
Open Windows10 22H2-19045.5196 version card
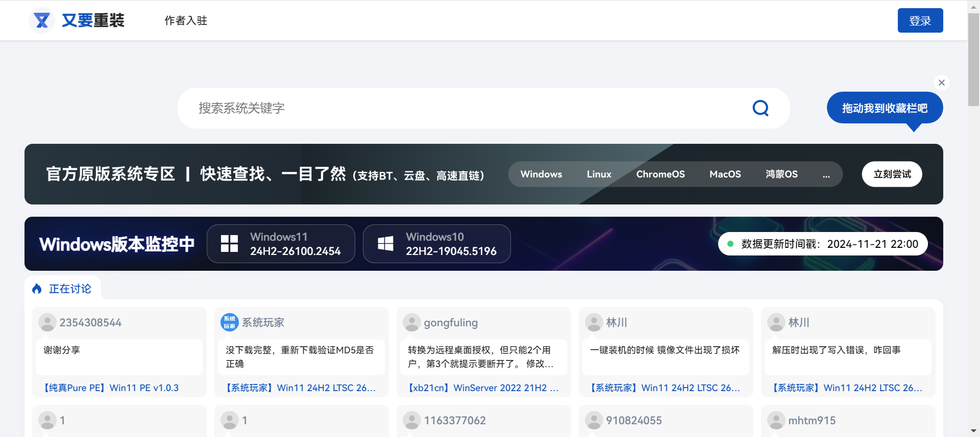tap(437, 244)
